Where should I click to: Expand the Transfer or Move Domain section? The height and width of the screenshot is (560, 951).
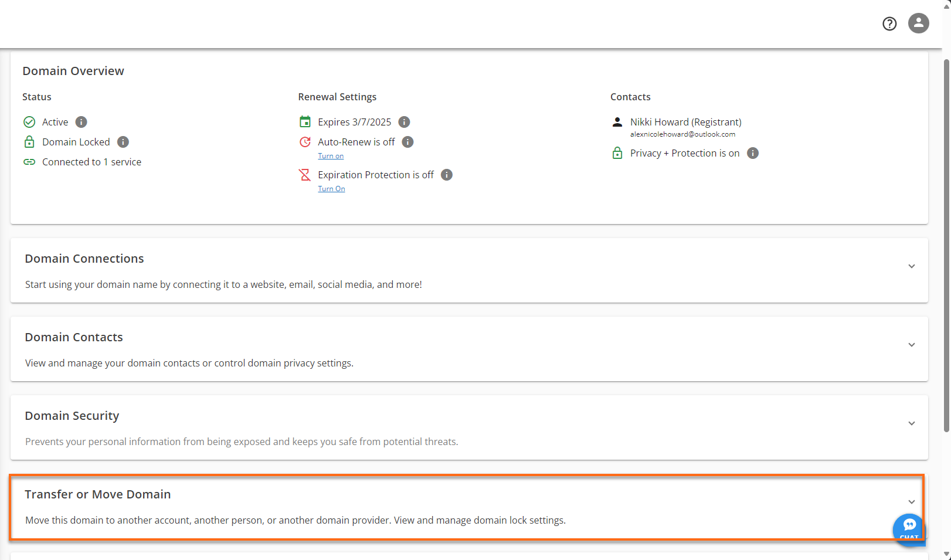pos(911,502)
